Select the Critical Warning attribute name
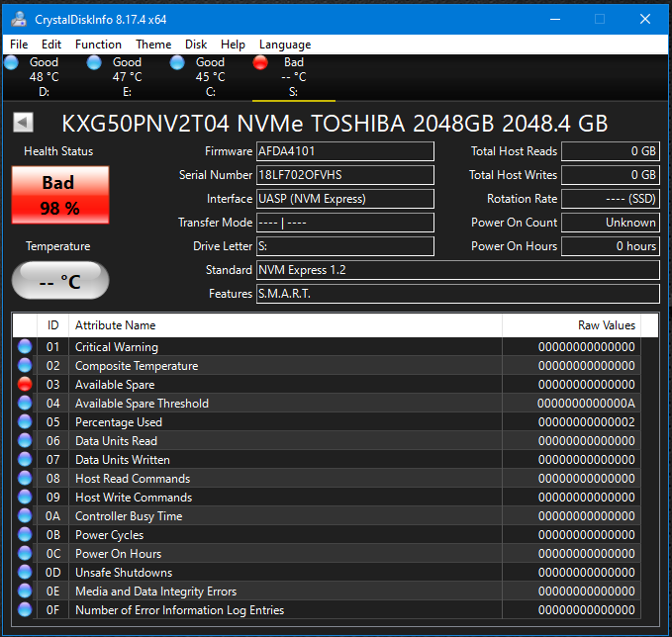 (117, 347)
